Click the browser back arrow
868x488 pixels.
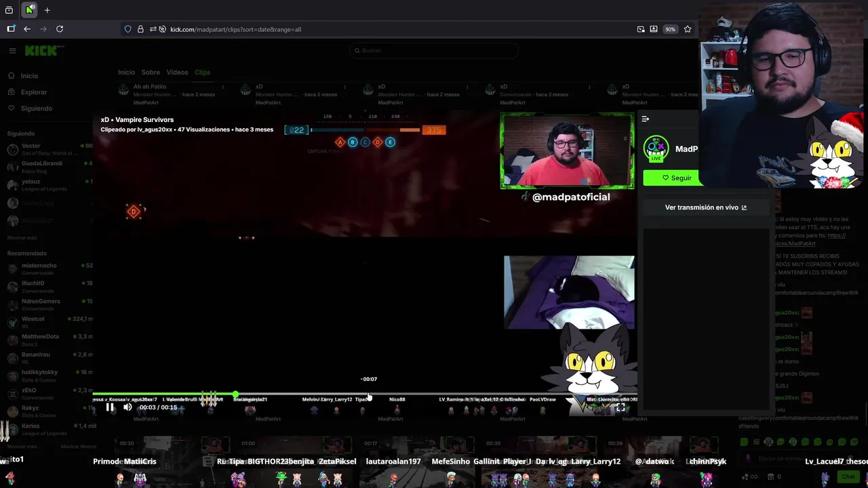pos(27,29)
